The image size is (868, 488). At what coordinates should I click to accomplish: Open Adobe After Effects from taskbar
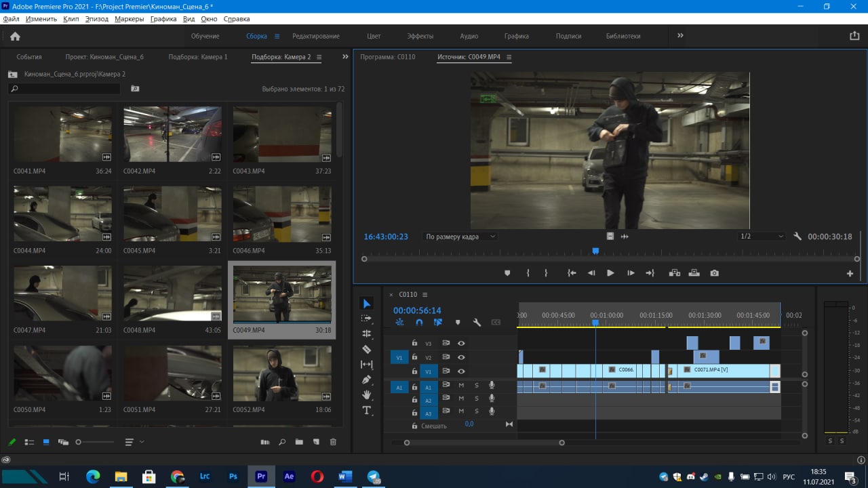pyautogui.click(x=289, y=476)
